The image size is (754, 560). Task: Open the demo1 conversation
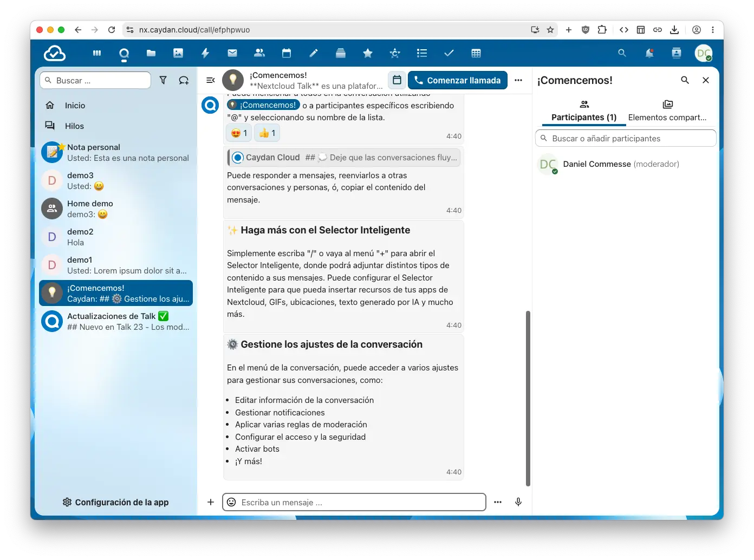116,265
